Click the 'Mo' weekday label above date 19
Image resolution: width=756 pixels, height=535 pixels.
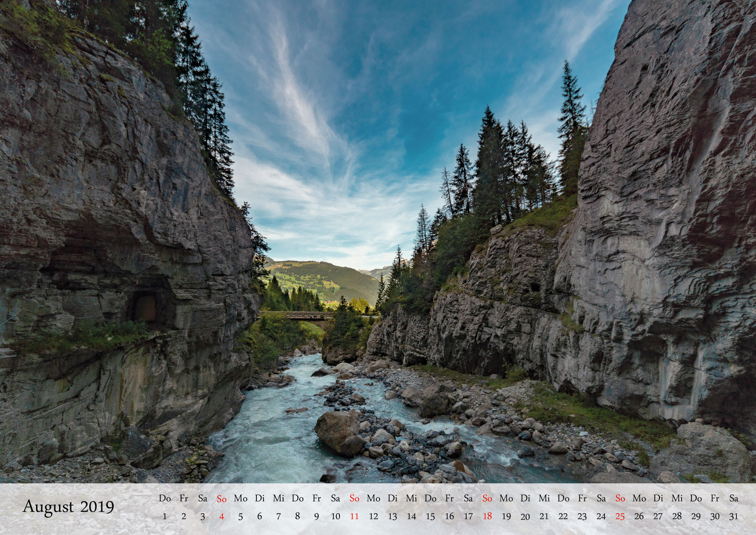[506, 498]
